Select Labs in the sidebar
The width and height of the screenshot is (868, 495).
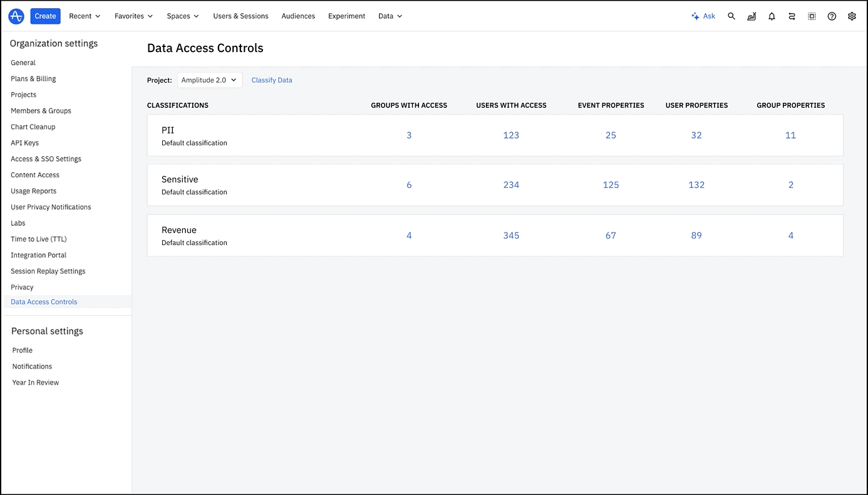click(x=18, y=223)
